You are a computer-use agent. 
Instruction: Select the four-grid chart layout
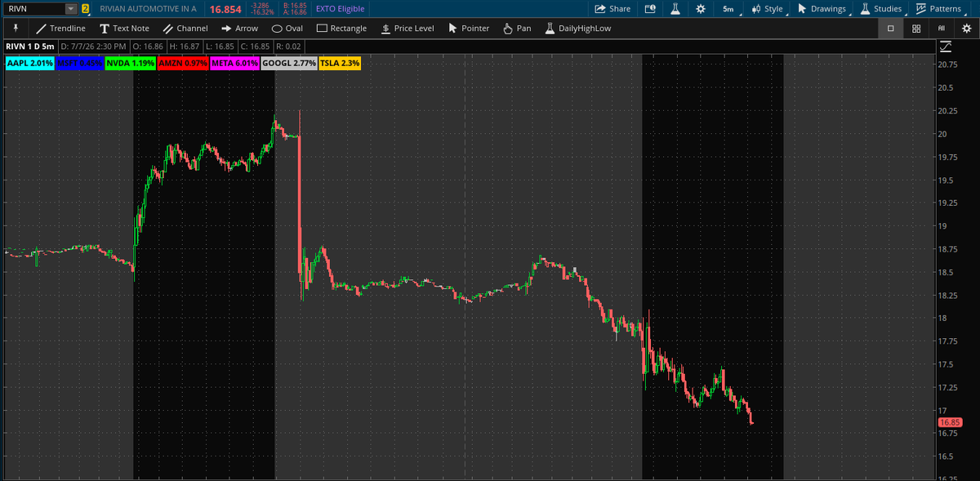[916, 28]
